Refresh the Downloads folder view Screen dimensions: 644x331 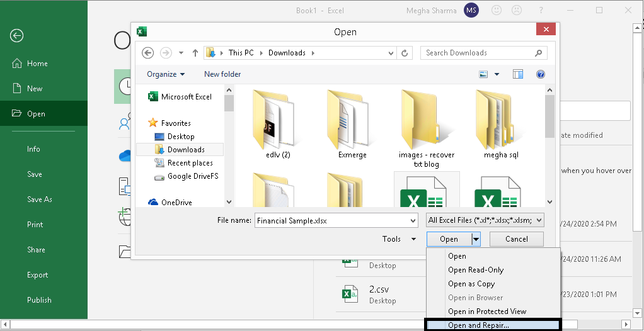coord(405,53)
